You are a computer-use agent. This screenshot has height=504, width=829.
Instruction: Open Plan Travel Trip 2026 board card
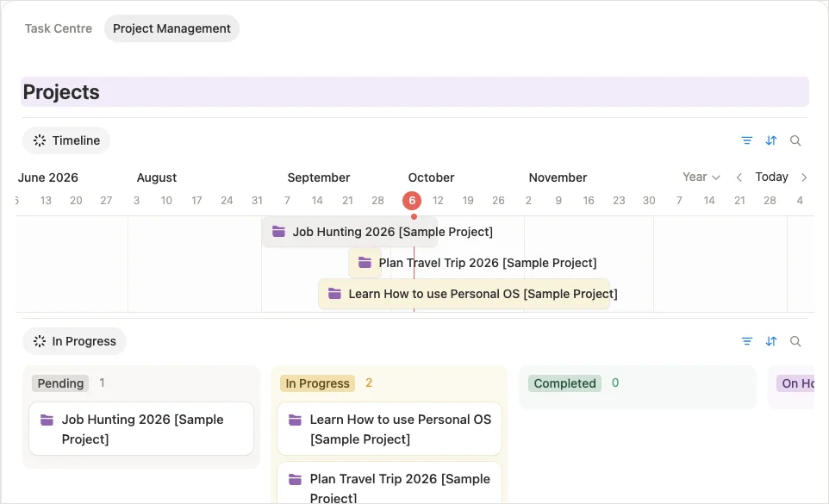[x=390, y=482]
